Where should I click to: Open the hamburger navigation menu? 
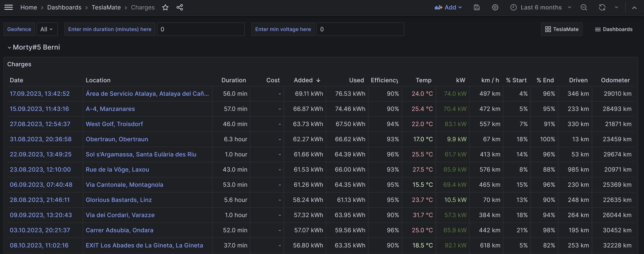pos(9,7)
